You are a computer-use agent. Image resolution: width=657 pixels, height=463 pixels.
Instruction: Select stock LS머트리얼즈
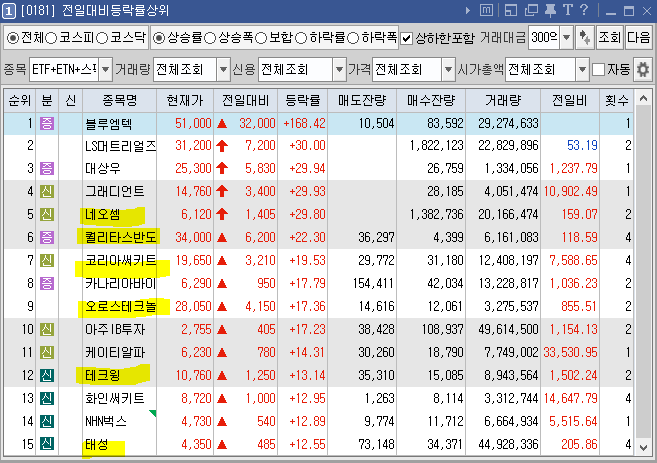click(120, 146)
